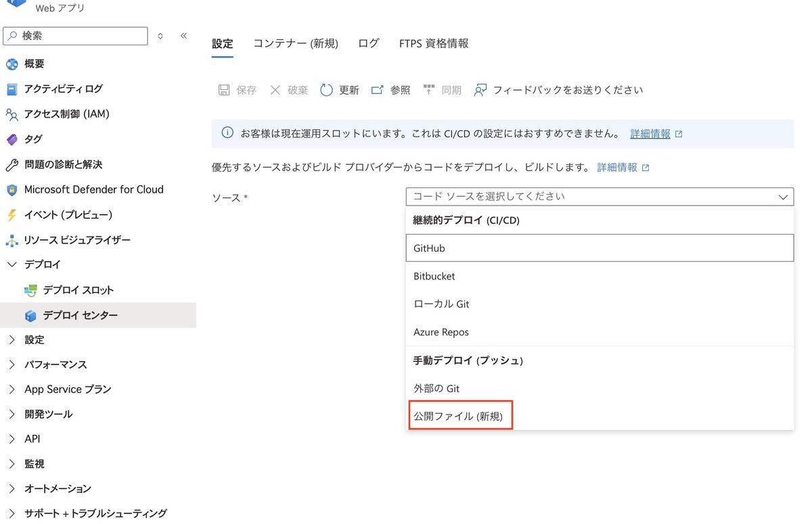This screenshot has width=812, height=524.
Task: Select Bitbucket from source list
Action: [x=600, y=277]
